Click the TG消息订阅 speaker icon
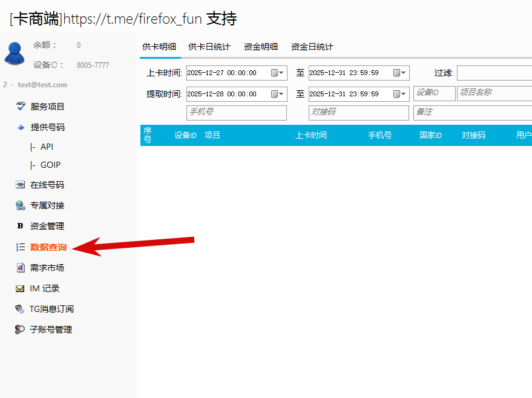This screenshot has width=532, height=398. (x=20, y=309)
